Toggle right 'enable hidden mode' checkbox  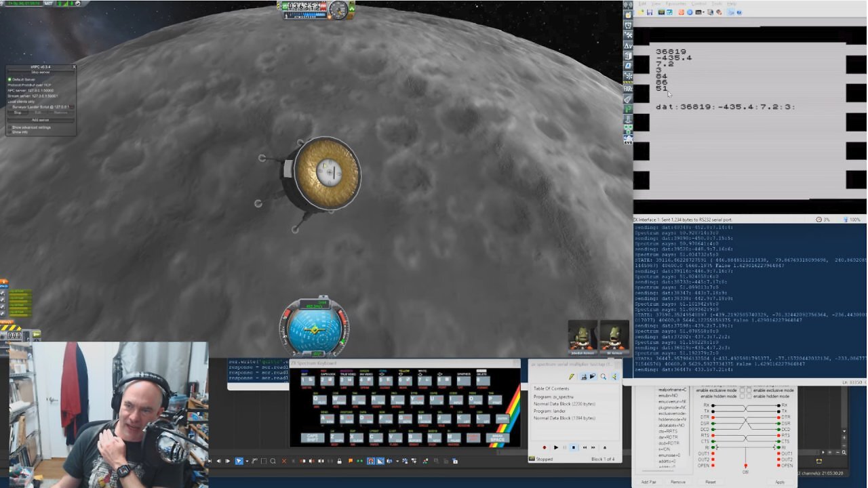(x=749, y=396)
